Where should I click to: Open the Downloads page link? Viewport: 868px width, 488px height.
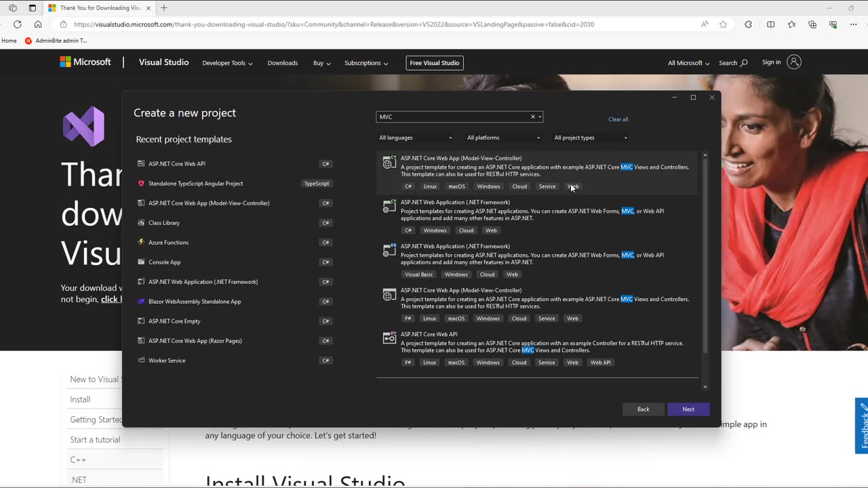(x=282, y=63)
